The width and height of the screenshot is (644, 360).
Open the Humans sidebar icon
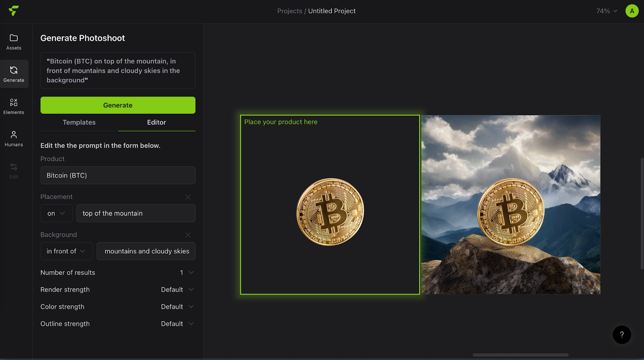pyautogui.click(x=14, y=135)
